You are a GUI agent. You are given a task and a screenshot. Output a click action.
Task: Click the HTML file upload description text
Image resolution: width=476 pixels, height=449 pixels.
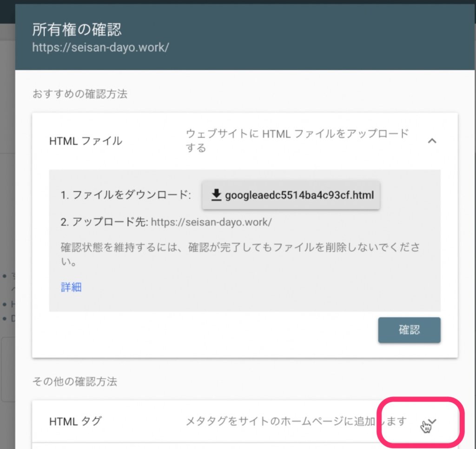click(297, 141)
